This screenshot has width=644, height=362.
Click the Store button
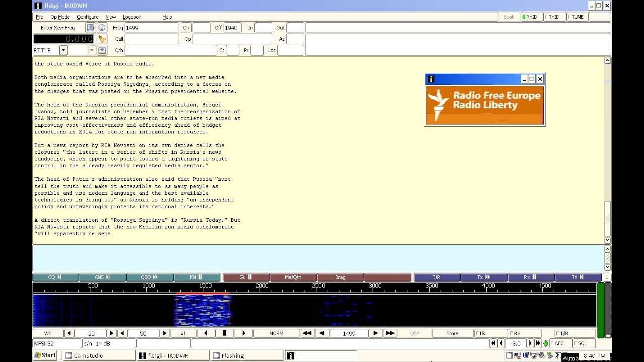tap(452, 333)
